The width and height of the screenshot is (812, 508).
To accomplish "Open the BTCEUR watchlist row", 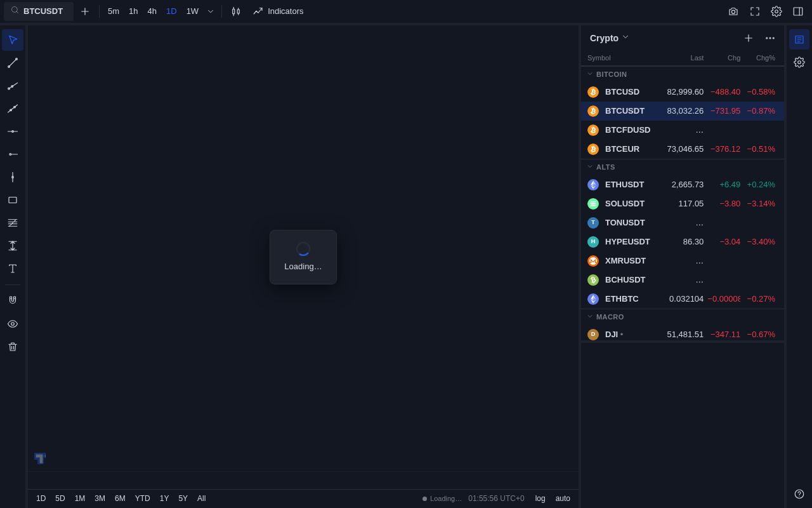I will (683, 149).
